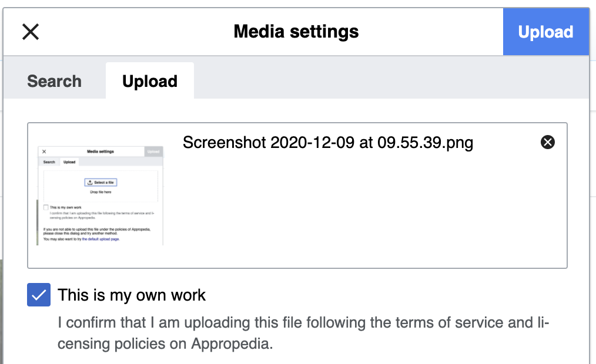Image resolution: width=596 pixels, height=364 pixels.
Task: Switch to the Search tab
Action: click(54, 81)
